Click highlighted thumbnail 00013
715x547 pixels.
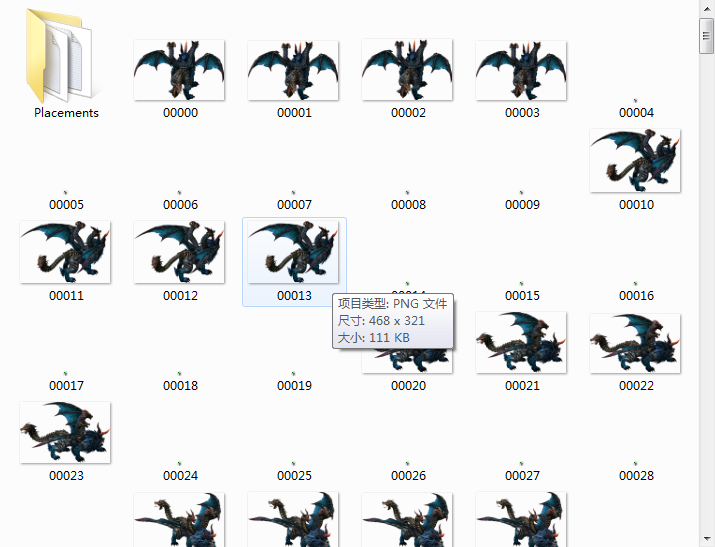pyautogui.click(x=293, y=252)
